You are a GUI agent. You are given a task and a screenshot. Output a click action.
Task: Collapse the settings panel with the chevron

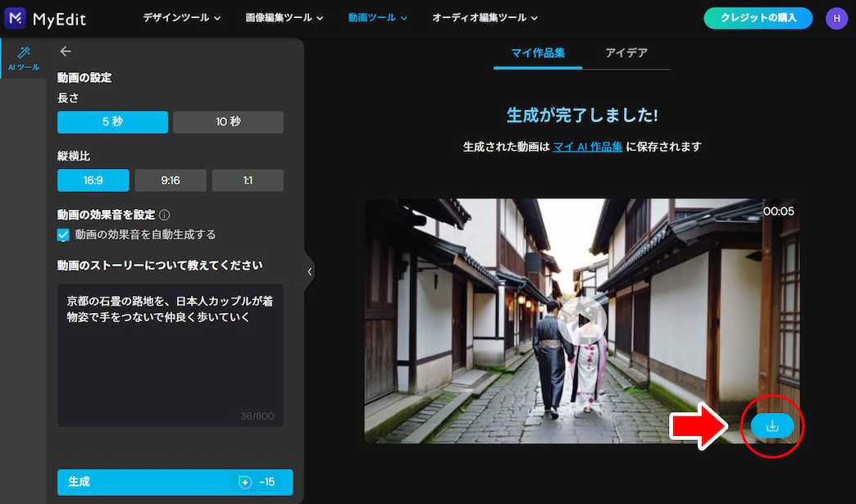(309, 270)
